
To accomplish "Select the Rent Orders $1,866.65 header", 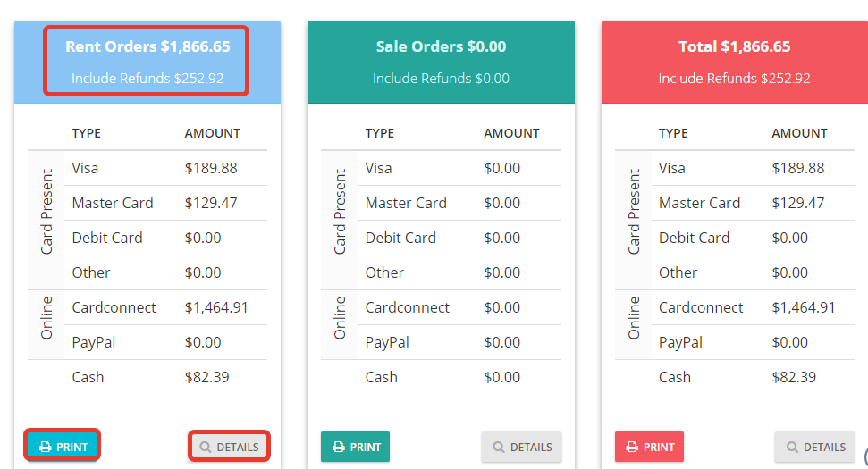I will tap(147, 46).
